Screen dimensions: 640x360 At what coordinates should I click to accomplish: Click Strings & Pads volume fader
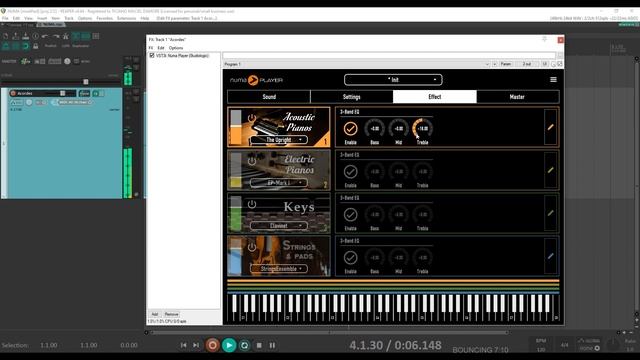coord(236,256)
